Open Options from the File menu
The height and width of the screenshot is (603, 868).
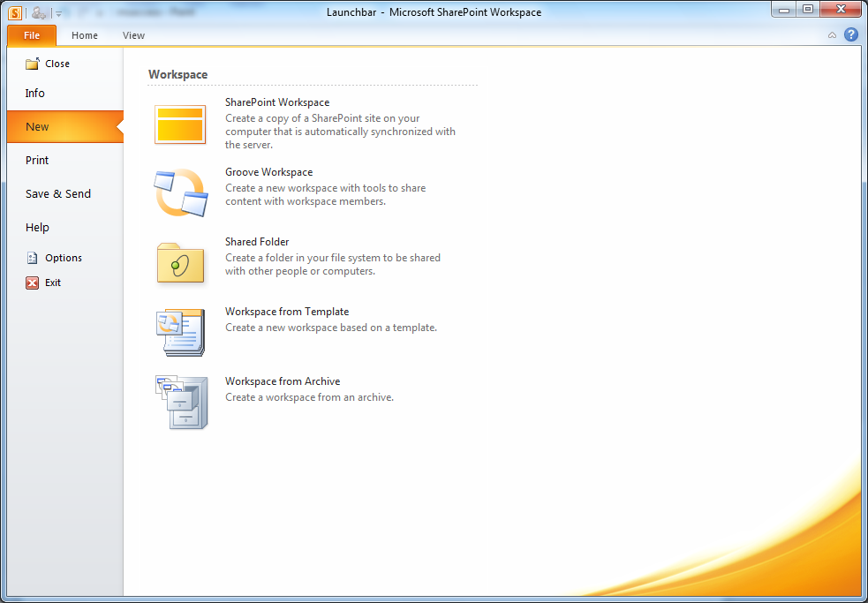63,258
